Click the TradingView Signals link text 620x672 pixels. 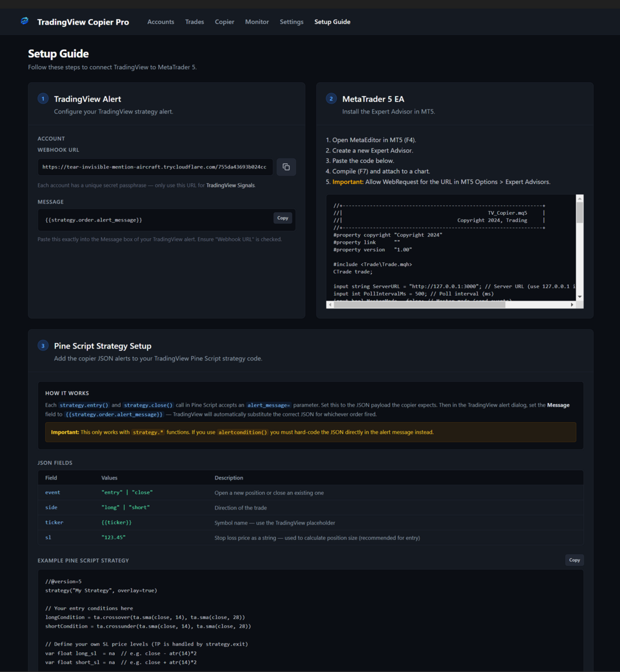[231, 186]
